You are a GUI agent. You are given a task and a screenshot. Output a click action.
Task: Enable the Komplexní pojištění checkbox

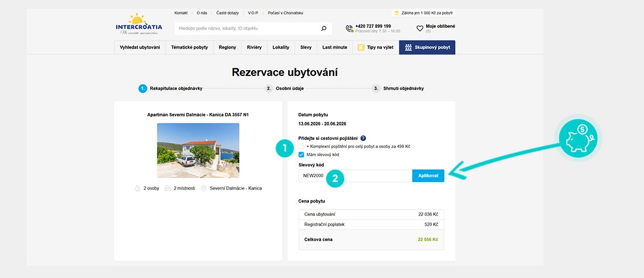302,146
